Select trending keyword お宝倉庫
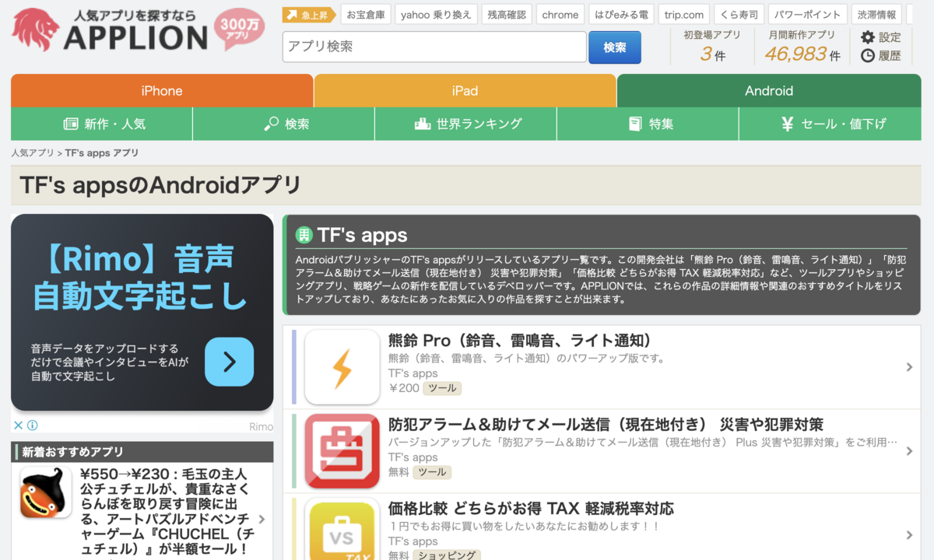Image resolution: width=934 pixels, height=560 pixels. [x=366, y=15]
